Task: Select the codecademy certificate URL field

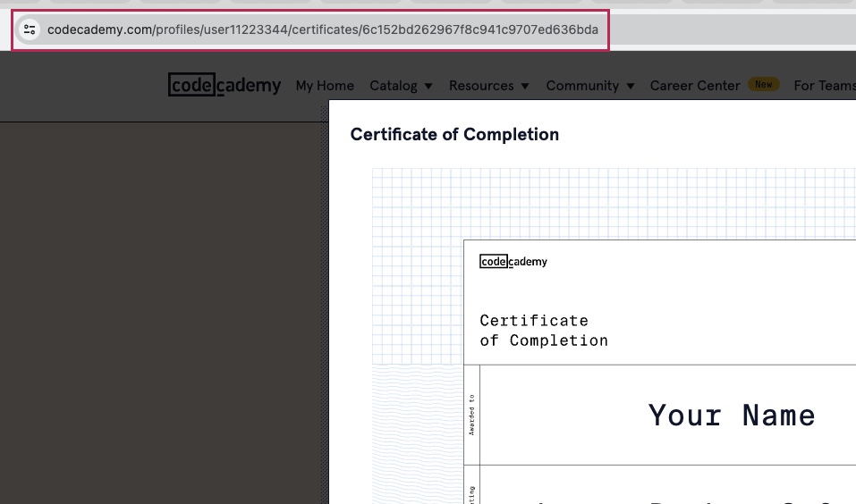Action: click(x=323, y=29)
